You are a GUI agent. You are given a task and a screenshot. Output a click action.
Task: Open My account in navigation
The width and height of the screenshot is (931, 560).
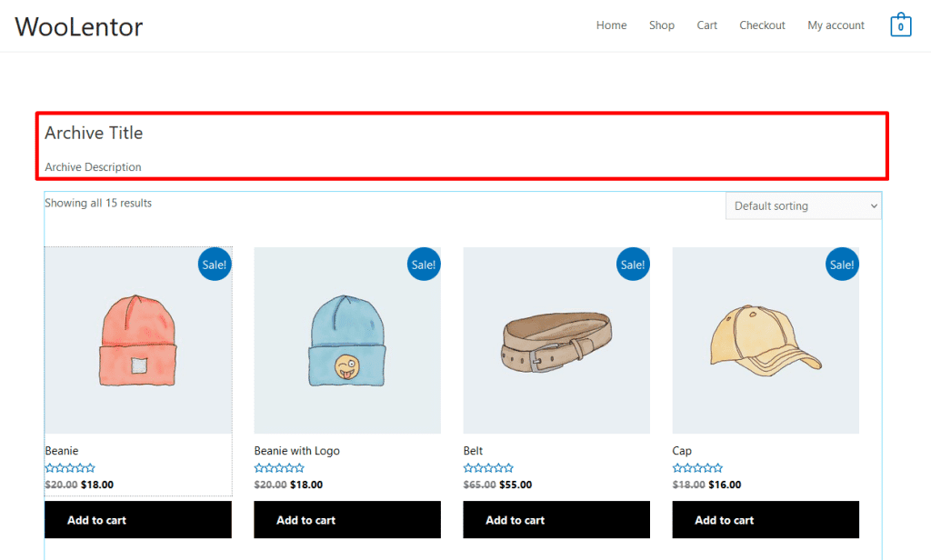836,25
